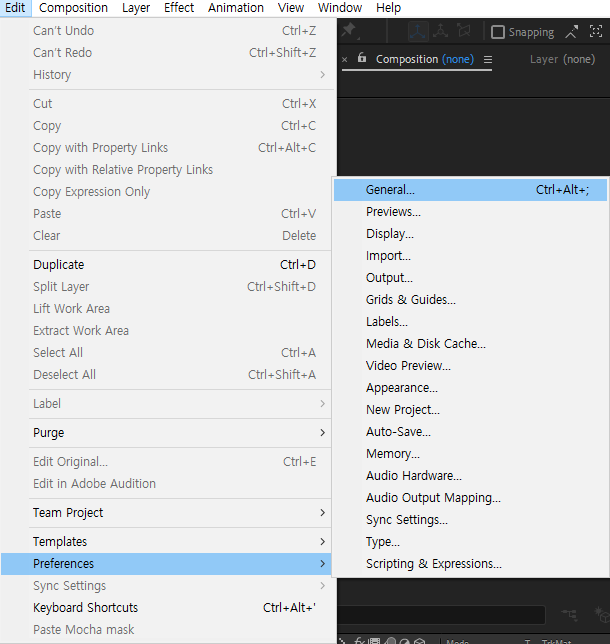Viewport: 610px width, 644px height.
Task: Open Appearance... preferences
Action: click(470, 388)
